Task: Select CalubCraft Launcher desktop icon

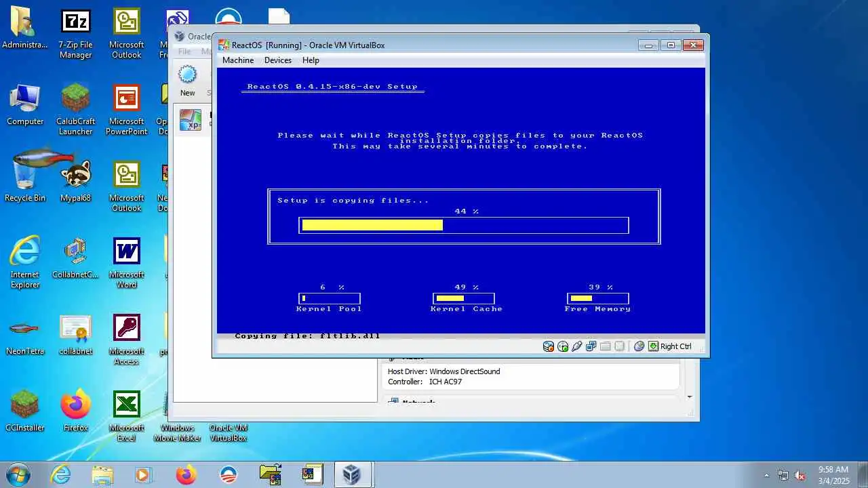Action: pyautogui.click(x=75, y=110)
